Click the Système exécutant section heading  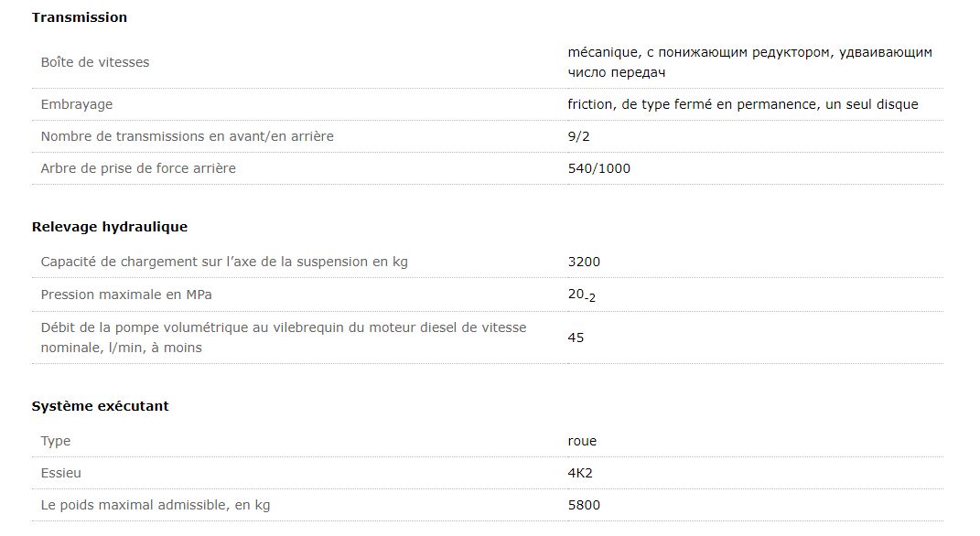pyautogui.click(x=101, y=406)
